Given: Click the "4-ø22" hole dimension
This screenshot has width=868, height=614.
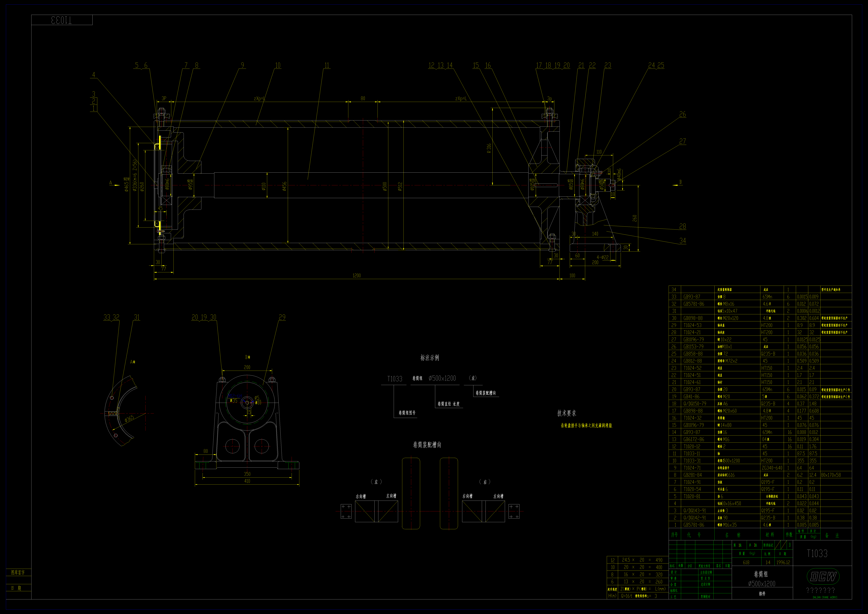Looking at the screenshot, I should [603, 257].
